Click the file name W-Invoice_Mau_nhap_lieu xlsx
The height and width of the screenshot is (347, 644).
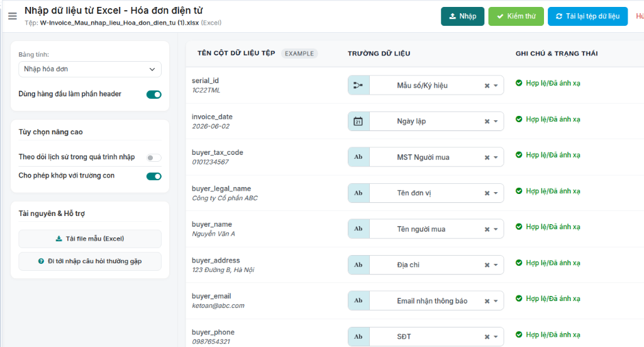click(119, 23)
